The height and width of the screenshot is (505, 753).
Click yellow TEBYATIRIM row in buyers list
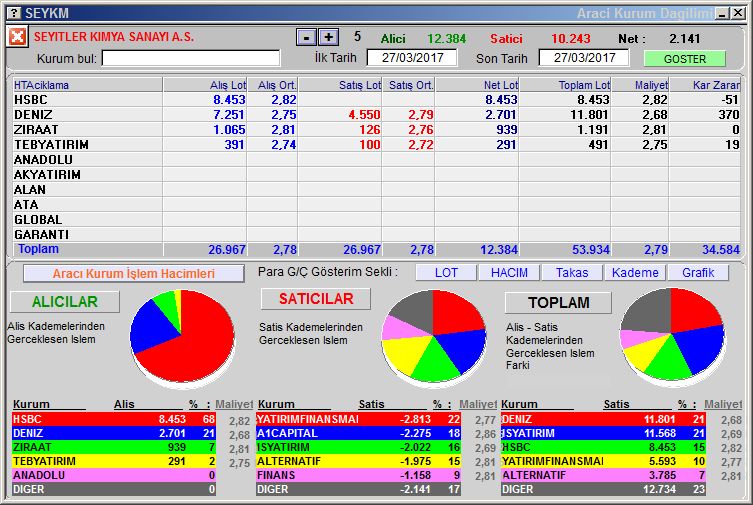pyautogui.click(x=114, y=461)
